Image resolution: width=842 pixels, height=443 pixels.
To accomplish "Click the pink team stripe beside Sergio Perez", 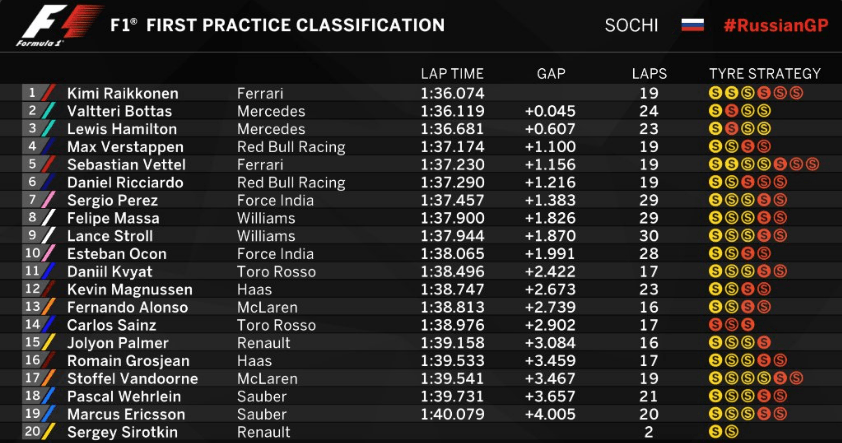I will 49,200.
